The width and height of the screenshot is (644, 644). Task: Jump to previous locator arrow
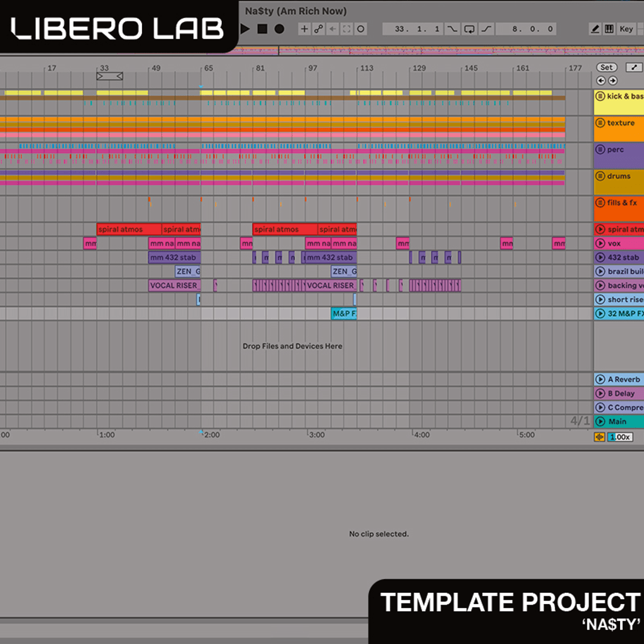[601, 80]
